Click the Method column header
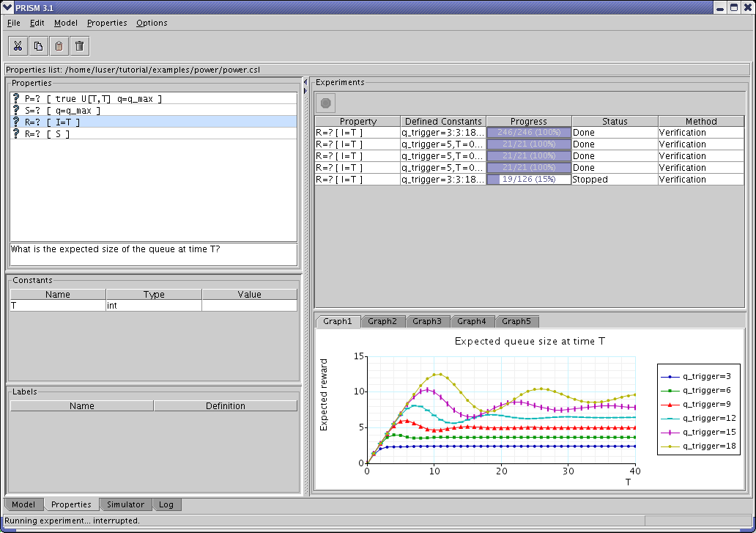The image size is (756, 533). click(x=701, y=121)
